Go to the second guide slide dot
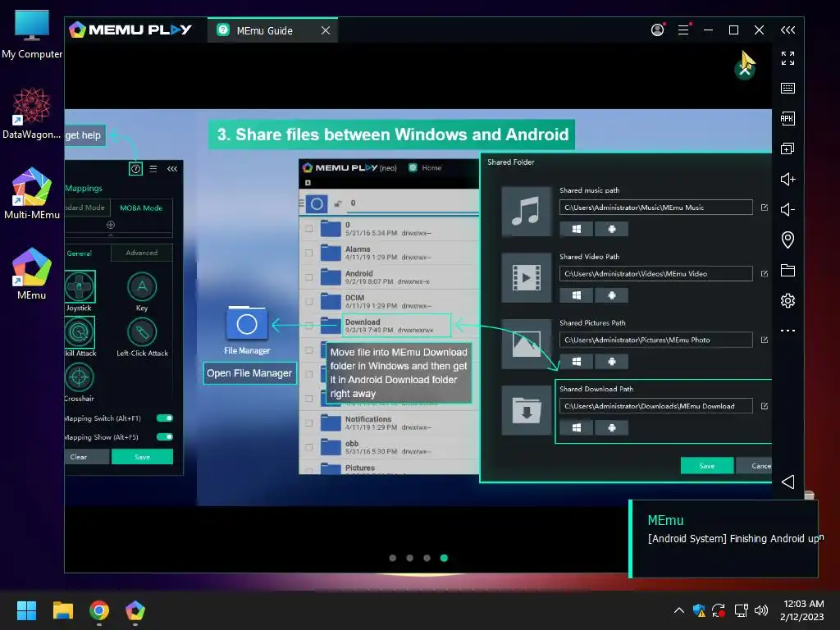The image size is (840, 630). (x=410, y=558)
